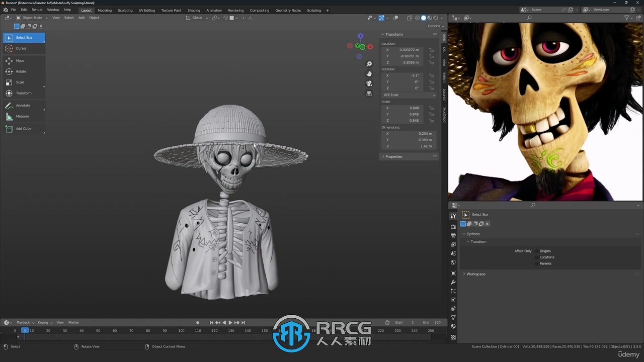Viewport: 644px width, 362px height.
Task: Select the Select Box tool
Action: click(x=24, y=38)
